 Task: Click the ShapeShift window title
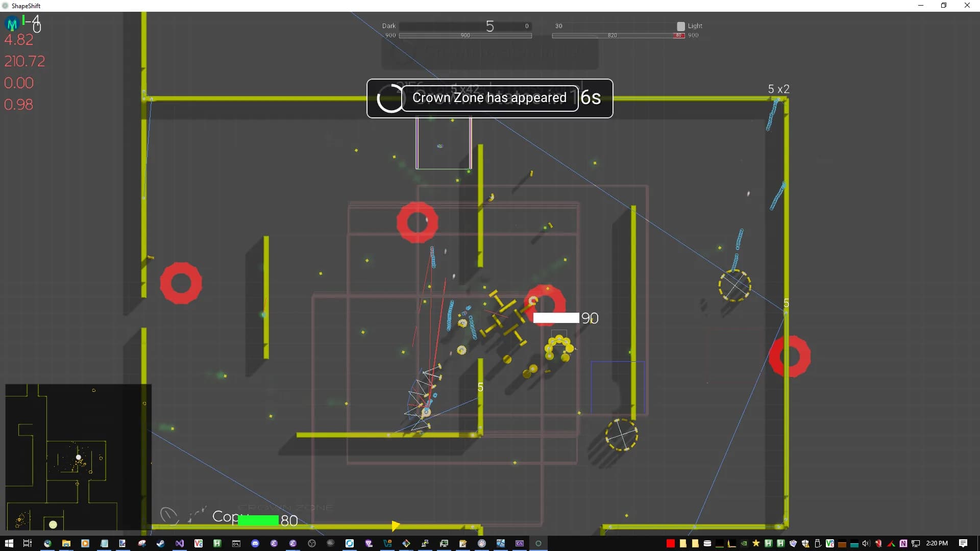pos(26,6)
